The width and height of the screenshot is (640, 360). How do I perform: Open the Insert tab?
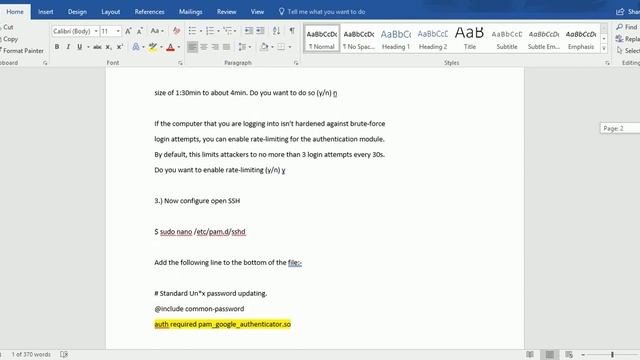[x=46, y=12]
